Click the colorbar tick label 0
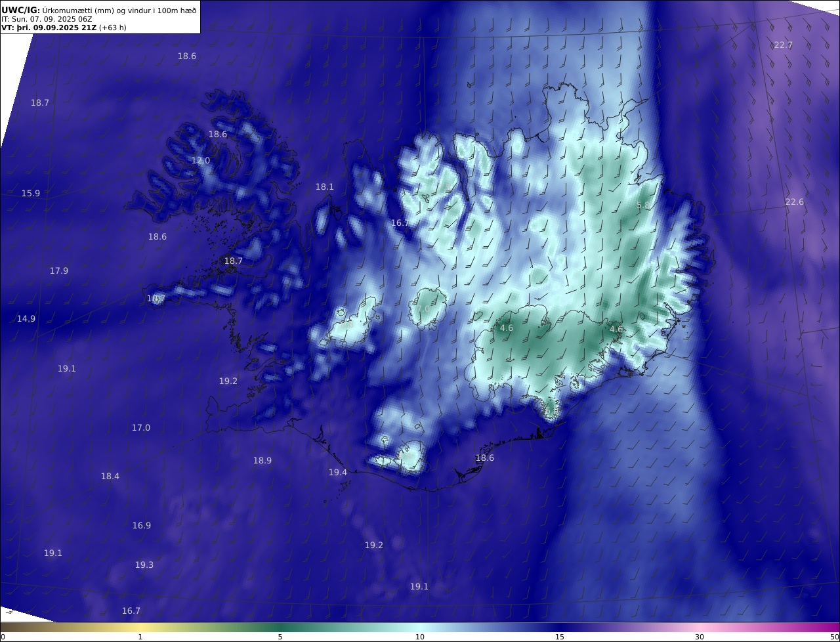This screenshot has height=642, width=840. (x=3, y=637)
